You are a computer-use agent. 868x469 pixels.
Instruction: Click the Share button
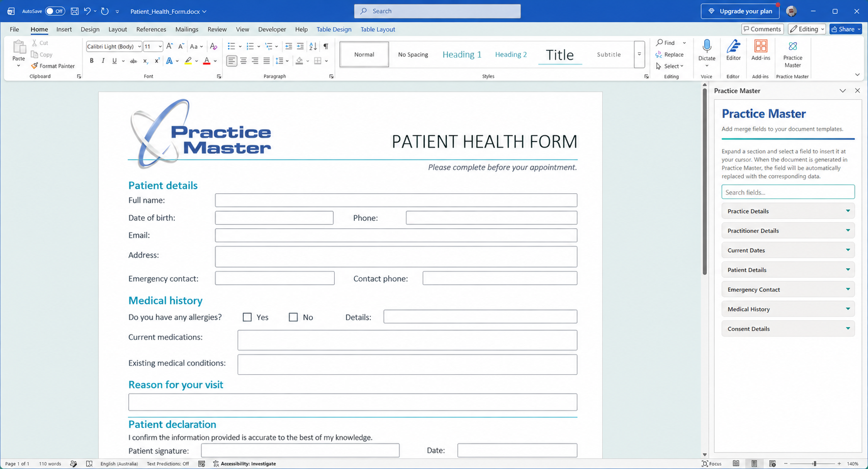846,29
